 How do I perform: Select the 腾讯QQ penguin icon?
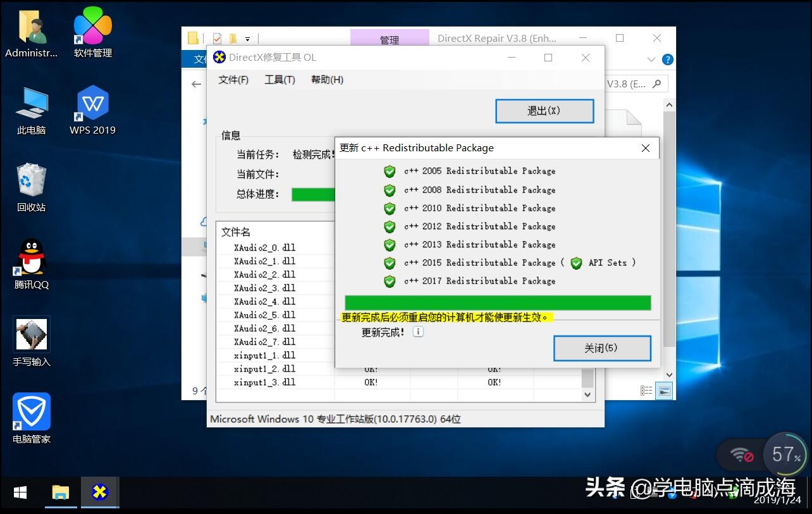(31, 265)
